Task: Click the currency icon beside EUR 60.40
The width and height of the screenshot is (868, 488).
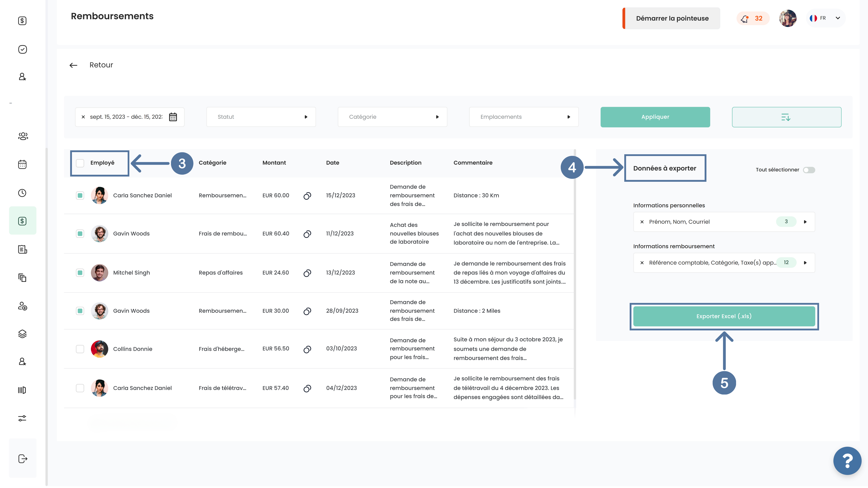Action: coord(307,234)
